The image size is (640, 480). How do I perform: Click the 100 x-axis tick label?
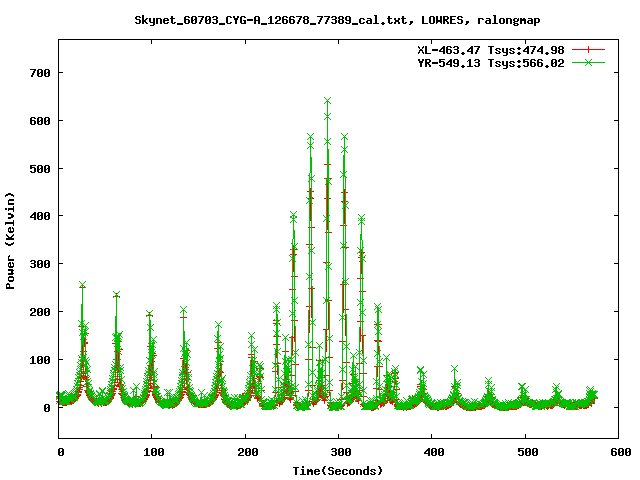click(x=153, y=452)
